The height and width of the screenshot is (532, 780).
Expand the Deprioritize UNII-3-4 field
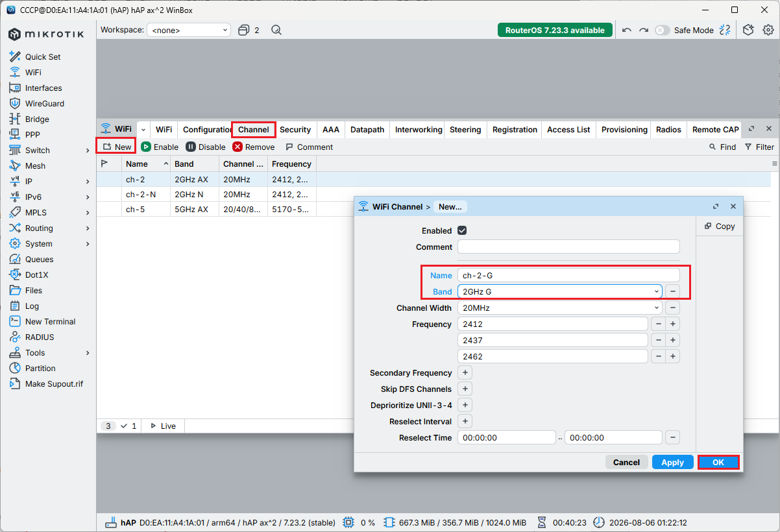tap(465, 405)
